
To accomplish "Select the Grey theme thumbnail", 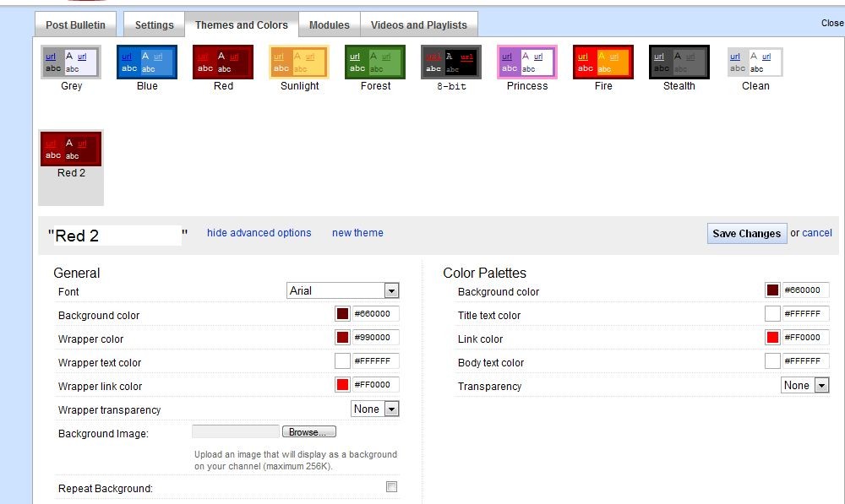I will [x=71, y=62].
